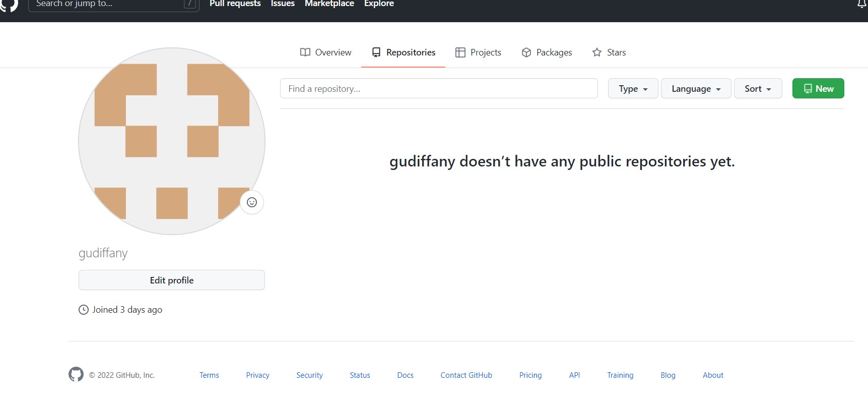Screen dimensions: 868x402
Task: Open the API footer link
Action: [x=574, y=375]
